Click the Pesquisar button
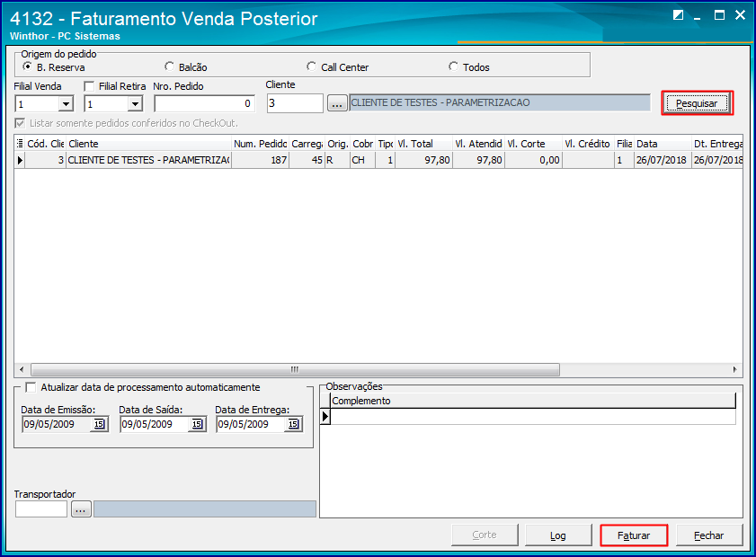Screen dimensions: 756x557 coord(697,103)
